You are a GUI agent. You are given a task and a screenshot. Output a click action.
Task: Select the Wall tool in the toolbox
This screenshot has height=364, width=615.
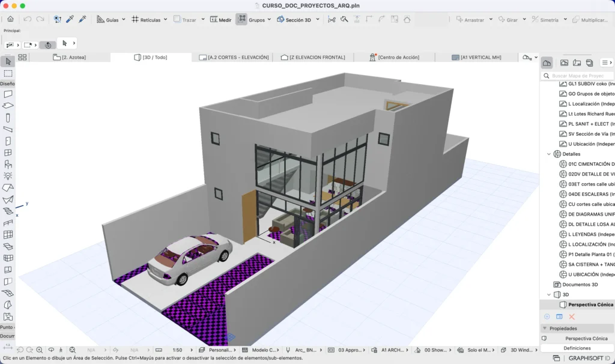[8, 94]
